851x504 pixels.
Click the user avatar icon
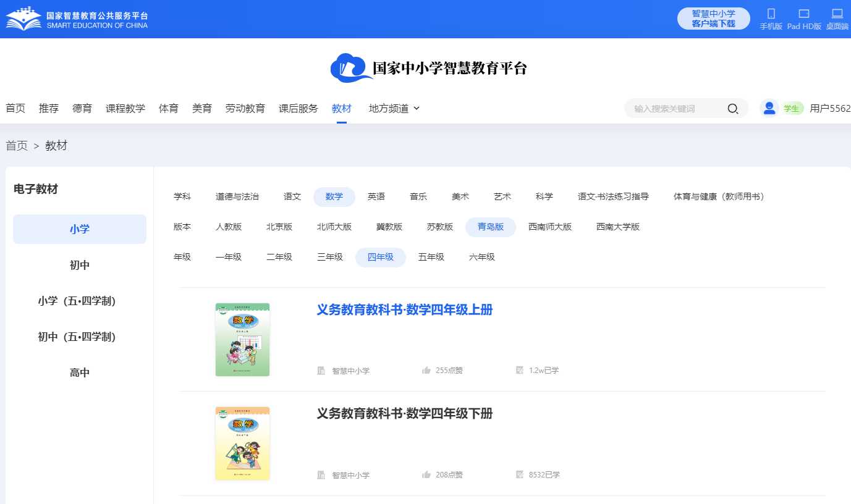(x=769, y=108)
